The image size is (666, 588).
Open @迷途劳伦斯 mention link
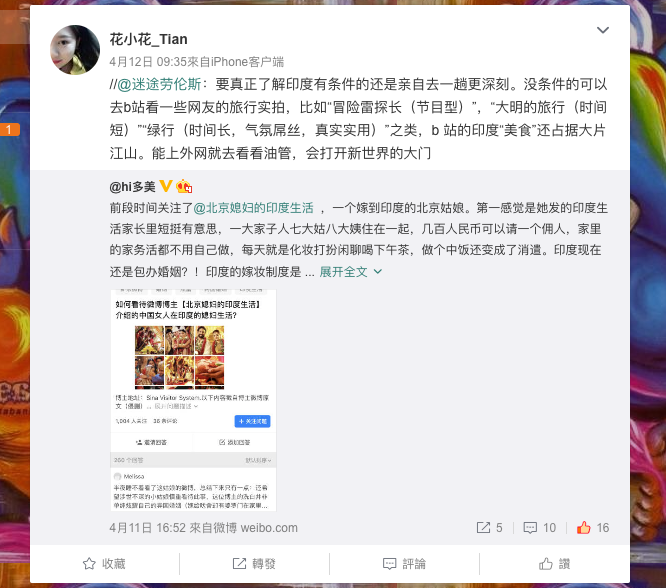point(159,84)
